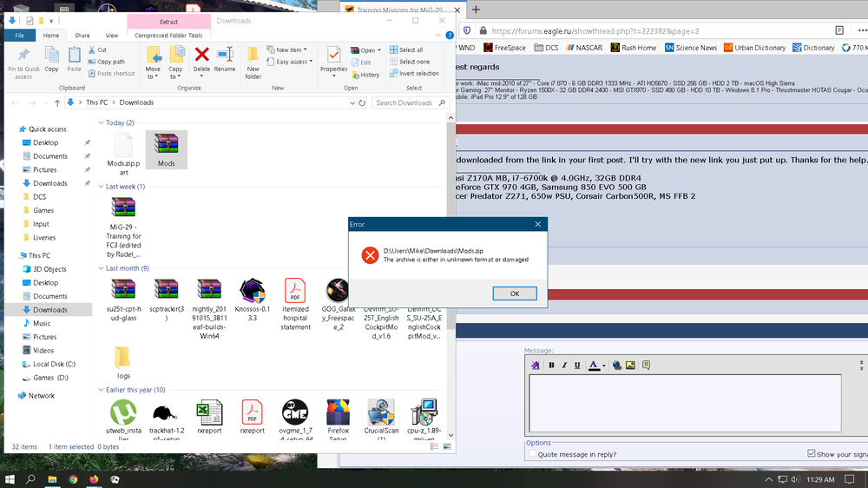Screen dimensions: 868x488
Task: Click Copy path in Clipboard group
Action: tap(106, 62)
